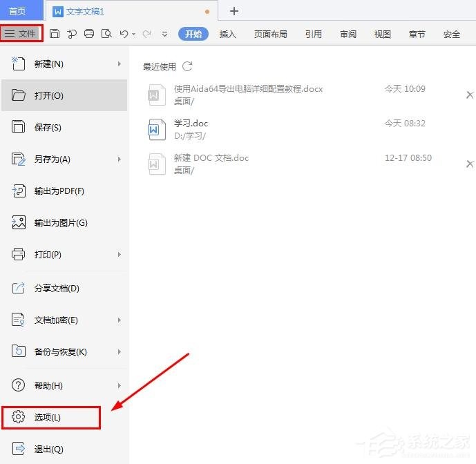
Task: Click the folder icon beside 打开(O)
Action: point(19,95)
